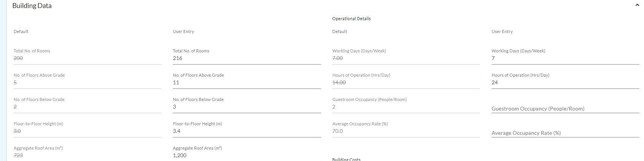Image resolution: width=644 pixels, height=161 pixels.
Task: Click default No. of Floors Below Grade value
Action: [x=15, y=107]
